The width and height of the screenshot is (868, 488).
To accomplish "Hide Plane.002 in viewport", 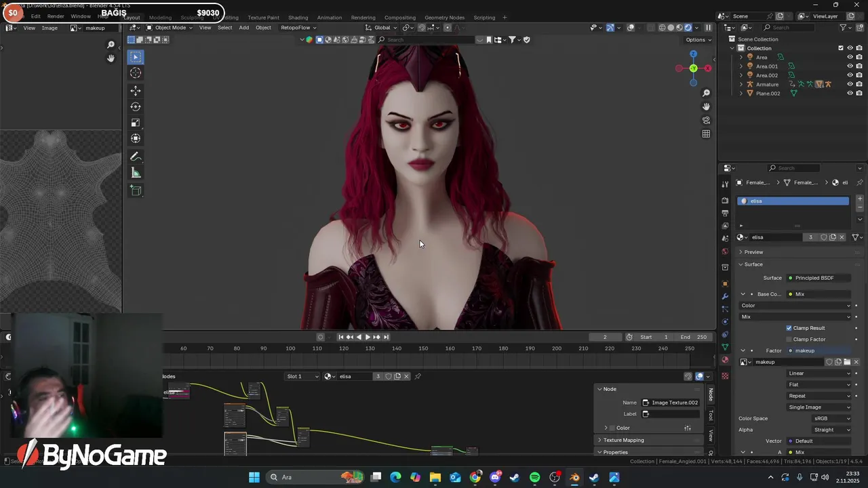I will [x=850, y=94].
